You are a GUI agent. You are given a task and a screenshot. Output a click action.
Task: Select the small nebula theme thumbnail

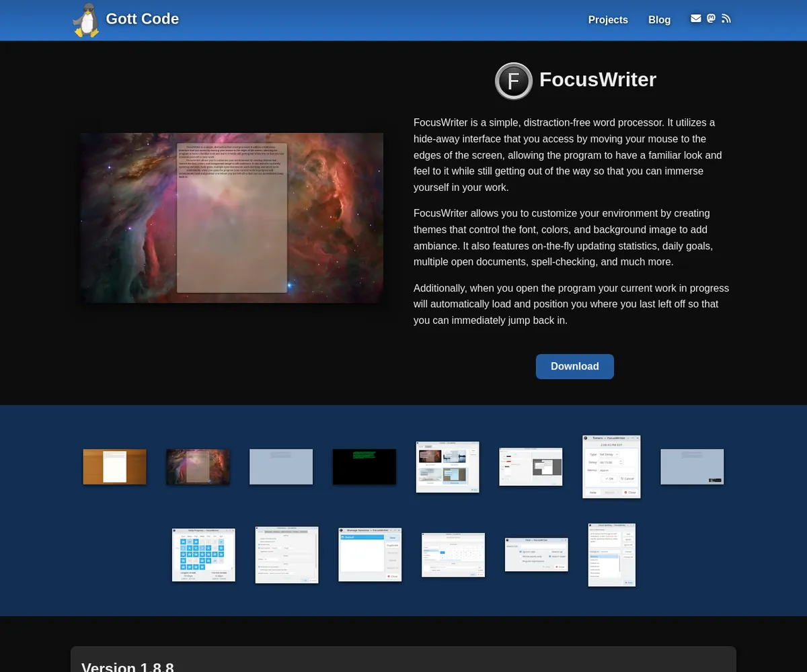(x=198, y=466)
